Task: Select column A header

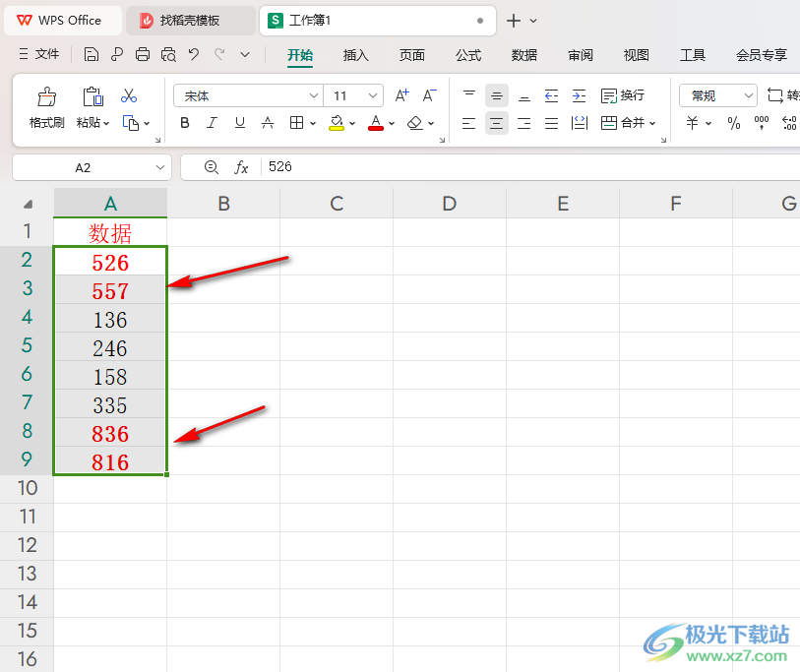Action: (x=110, y=204)
